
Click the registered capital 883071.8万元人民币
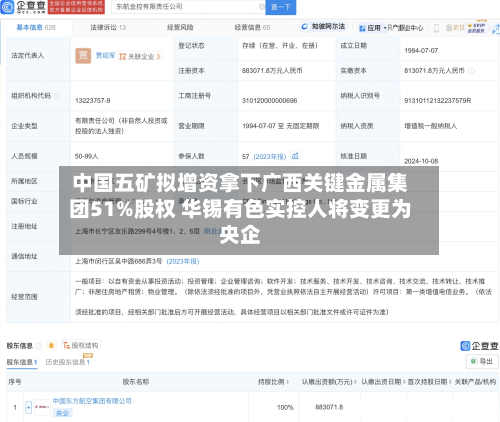(x=272, y=71)
